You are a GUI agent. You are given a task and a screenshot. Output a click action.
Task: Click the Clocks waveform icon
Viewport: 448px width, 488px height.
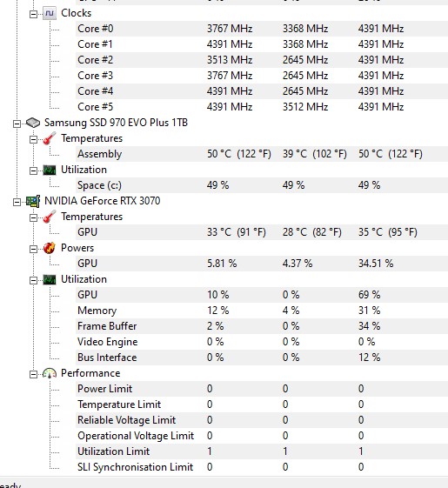point(50,13)
